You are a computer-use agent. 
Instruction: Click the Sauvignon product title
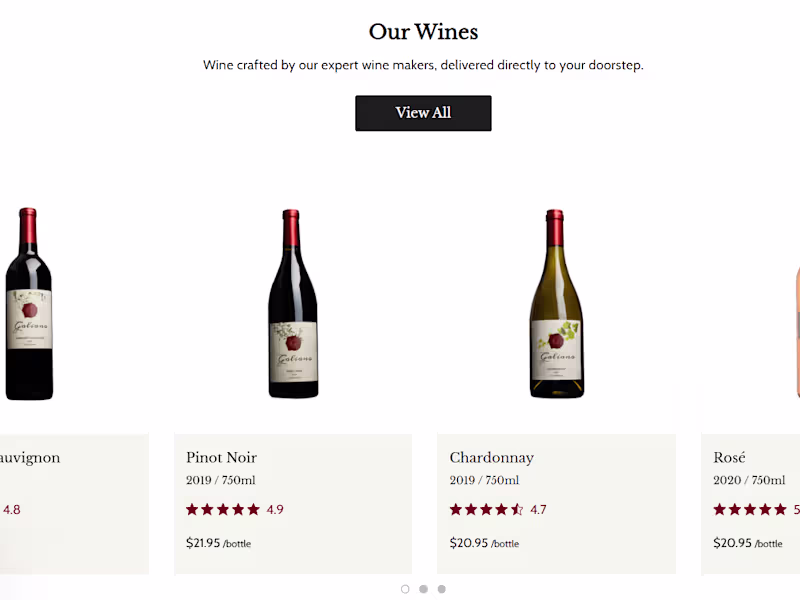point(30,458)
